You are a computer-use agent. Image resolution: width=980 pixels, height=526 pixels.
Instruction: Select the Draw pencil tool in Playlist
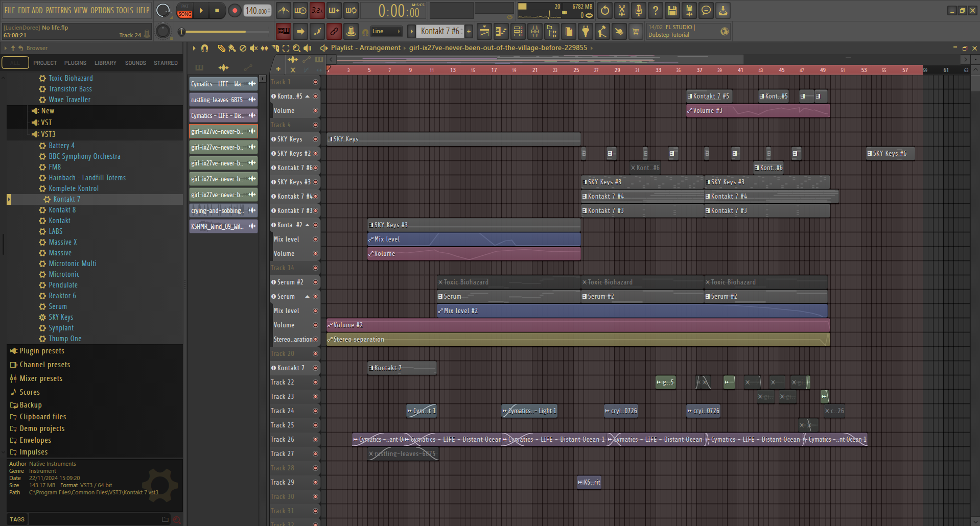click(x=221, y=48)
